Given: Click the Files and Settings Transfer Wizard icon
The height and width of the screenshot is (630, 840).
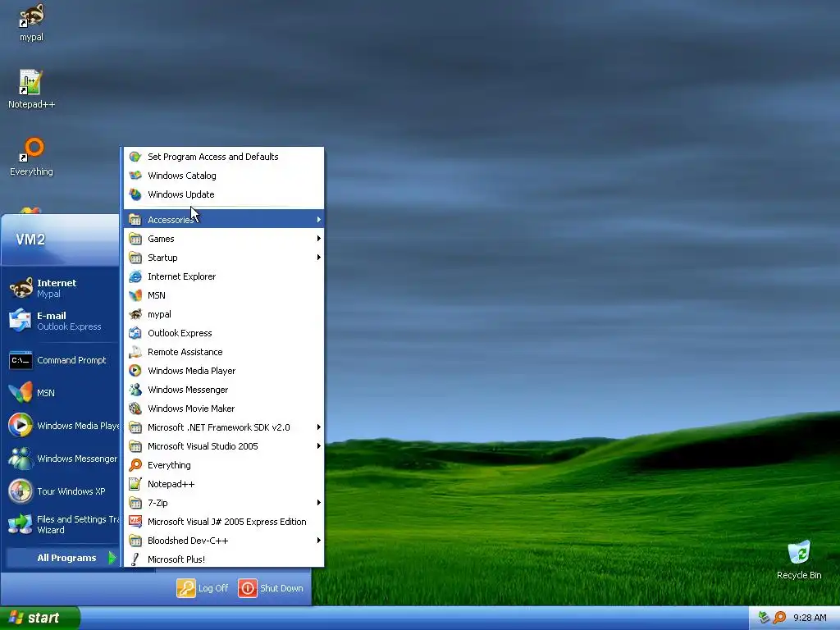Looking at the screenshot, I should 21,524.
